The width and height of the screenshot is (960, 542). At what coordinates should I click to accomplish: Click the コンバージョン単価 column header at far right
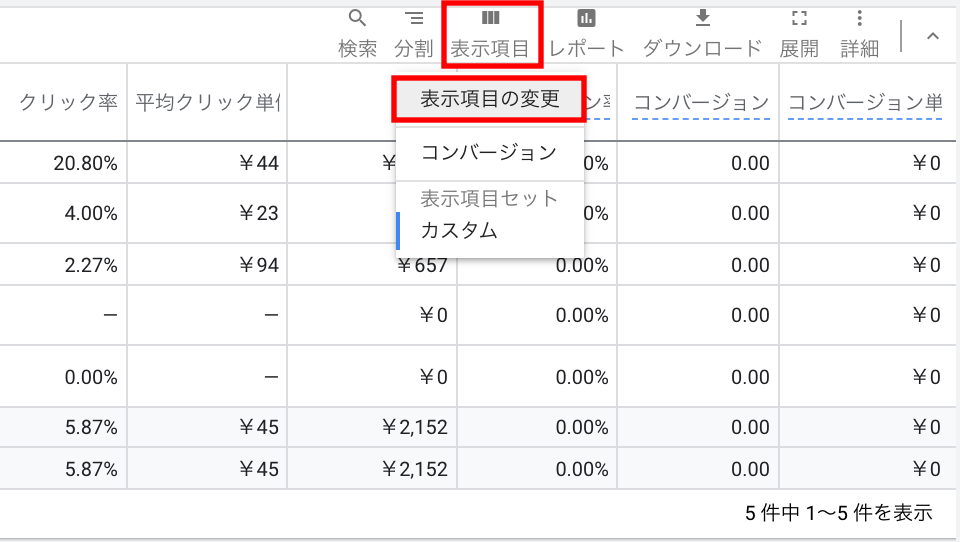point(865,102)
